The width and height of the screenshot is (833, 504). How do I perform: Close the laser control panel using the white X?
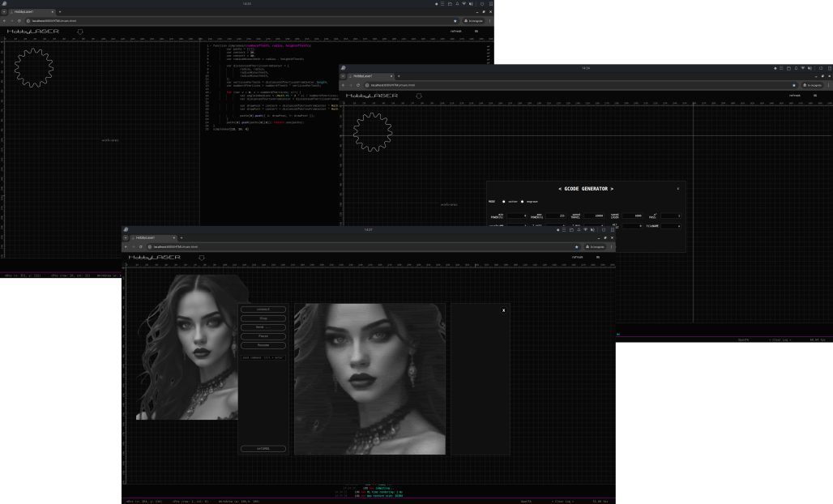click(x=503, y=310)
